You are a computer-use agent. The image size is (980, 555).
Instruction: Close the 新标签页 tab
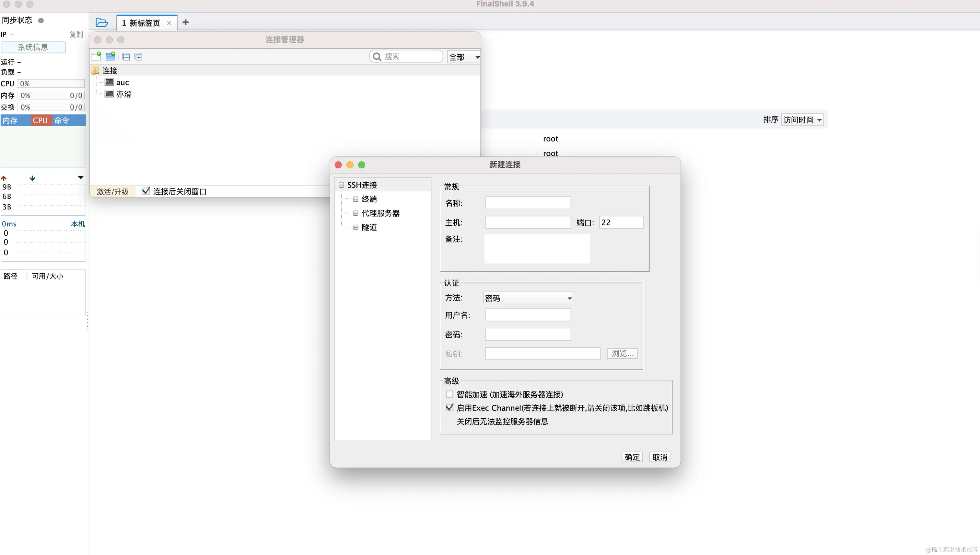click(x=169, y=23)
